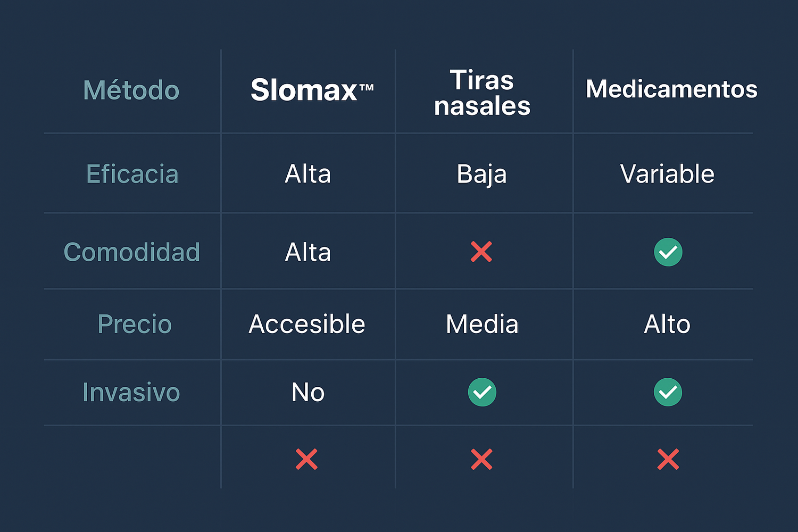Click the bottom-row red X under Medicamentos
The width and height of the screenshot is (798, 532).
[668, 459]
